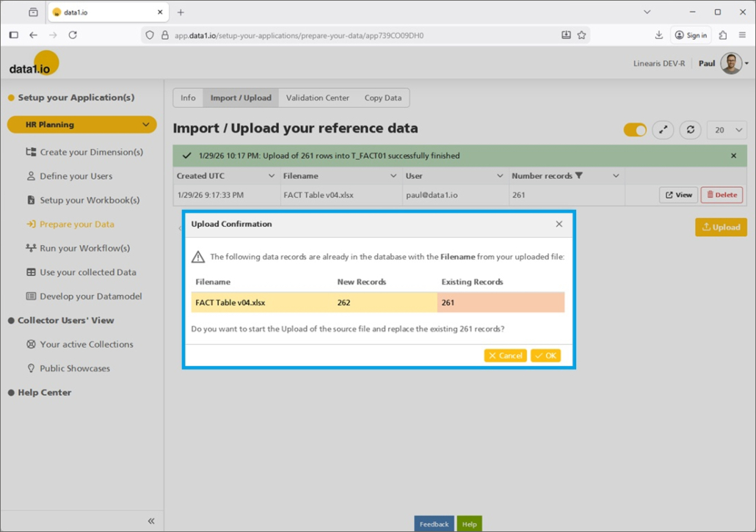
Task: Open the Copy Data tab
Action: pyautogui.click(x=382, y=98)
